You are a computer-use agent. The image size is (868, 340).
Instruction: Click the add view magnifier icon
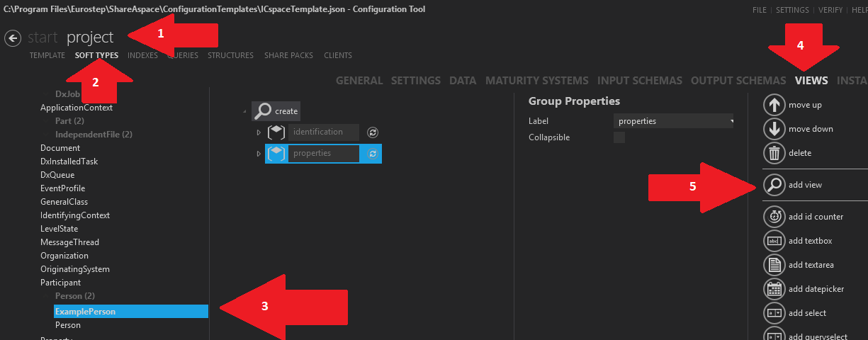pos(774,185)
